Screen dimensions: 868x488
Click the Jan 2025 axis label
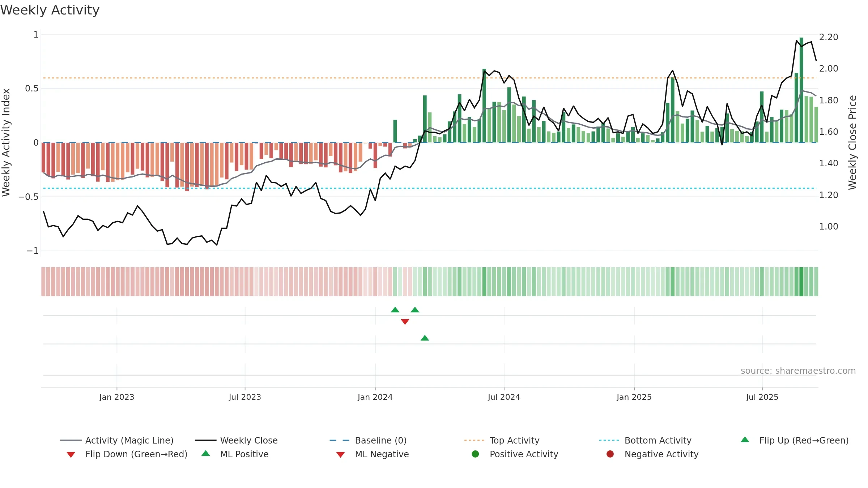(x=634, y=397)
